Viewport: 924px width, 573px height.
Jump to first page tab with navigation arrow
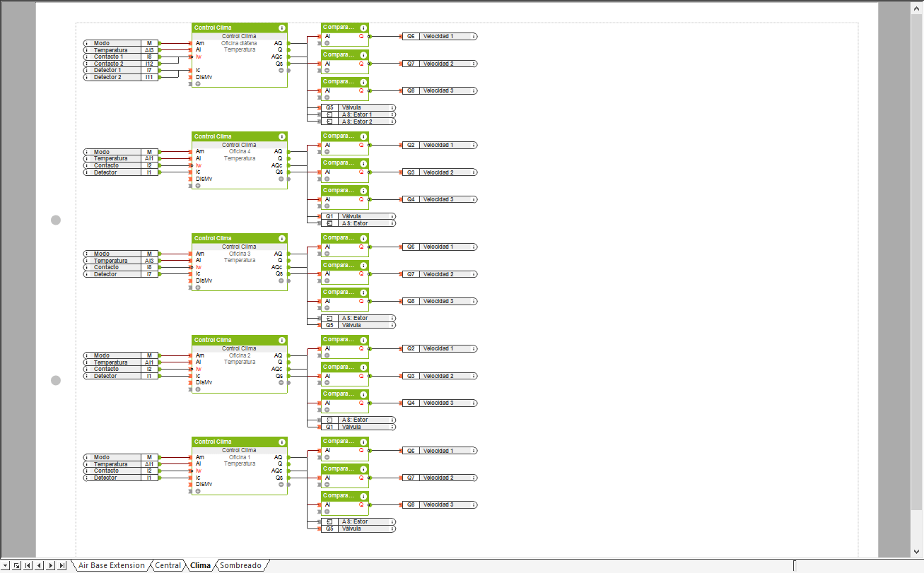(x=28, y=565)
